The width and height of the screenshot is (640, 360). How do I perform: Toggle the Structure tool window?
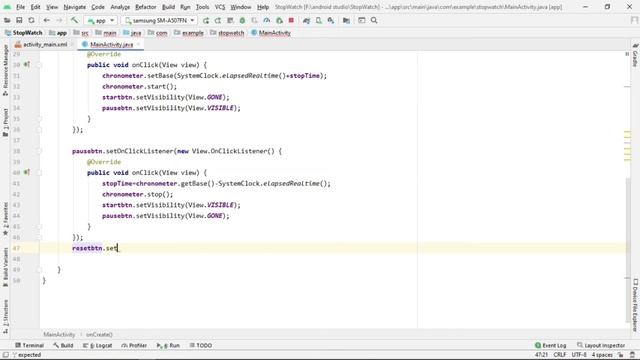pos(5,318)
